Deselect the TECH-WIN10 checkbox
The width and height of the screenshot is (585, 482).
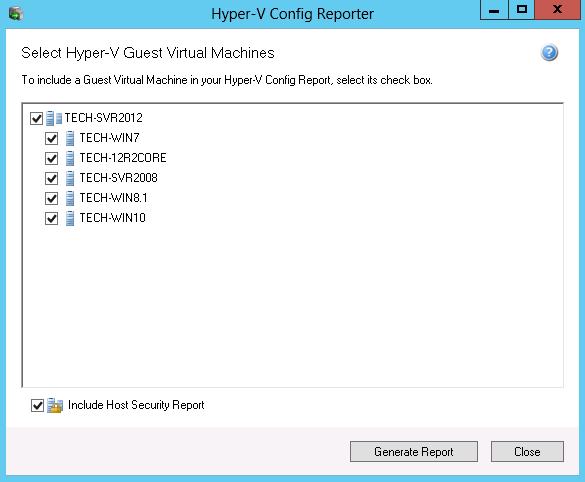(x=51, y=218)
